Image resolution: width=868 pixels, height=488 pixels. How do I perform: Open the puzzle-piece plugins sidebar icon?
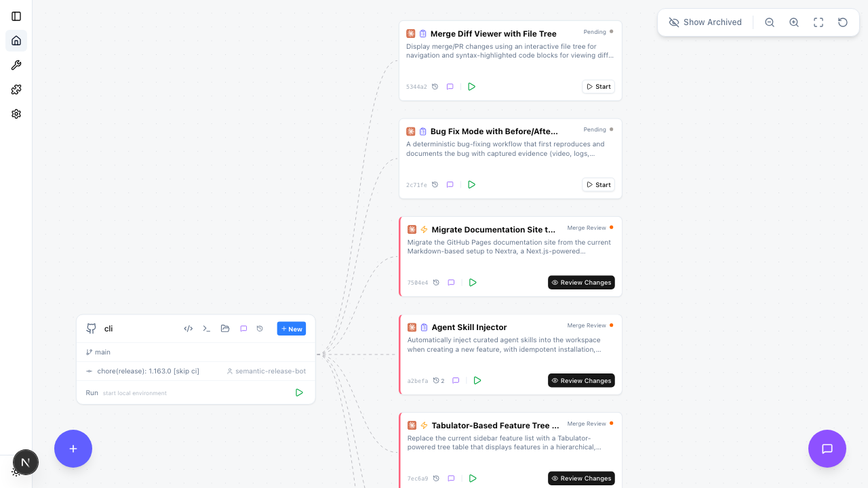[16, 89]
